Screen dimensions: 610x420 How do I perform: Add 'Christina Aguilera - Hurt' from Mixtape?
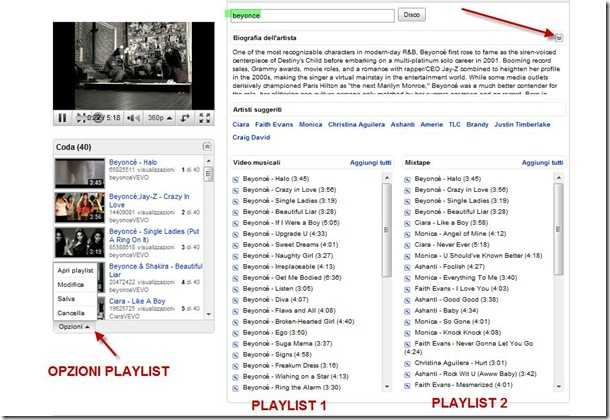(x=407, y=364)
